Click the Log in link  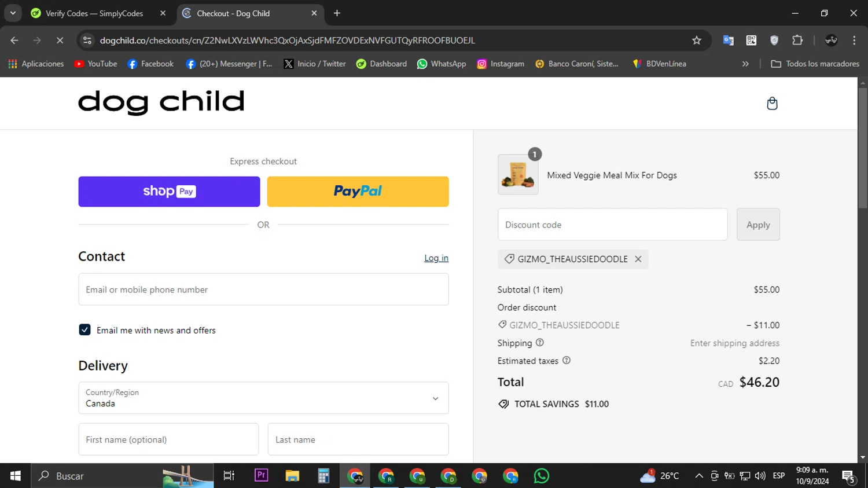click(x=436, y=258)
